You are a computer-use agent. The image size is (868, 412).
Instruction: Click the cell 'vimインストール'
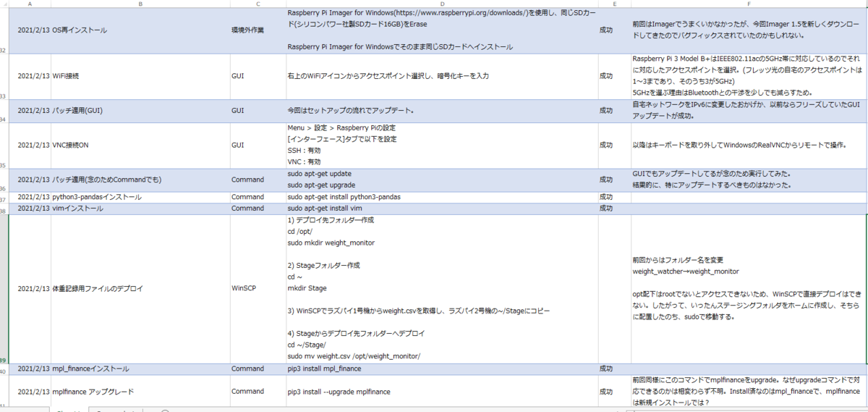(x=140, y=209)
